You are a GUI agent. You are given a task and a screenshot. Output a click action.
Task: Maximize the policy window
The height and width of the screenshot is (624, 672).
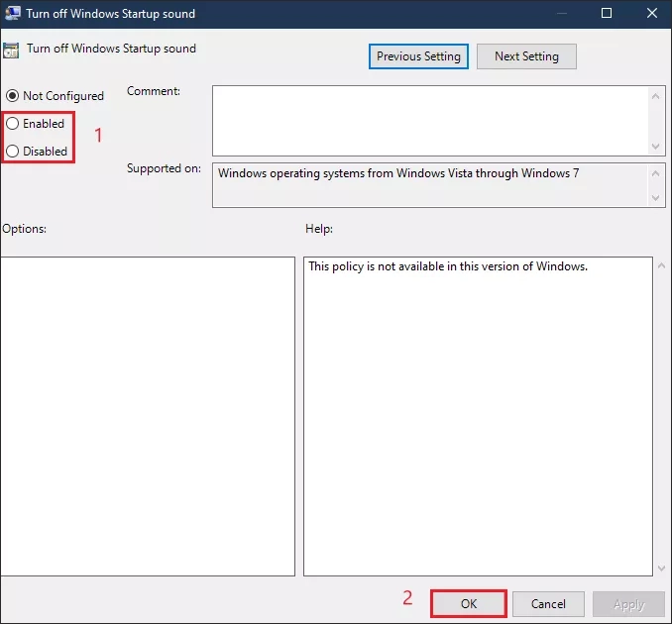coord(607,13)
